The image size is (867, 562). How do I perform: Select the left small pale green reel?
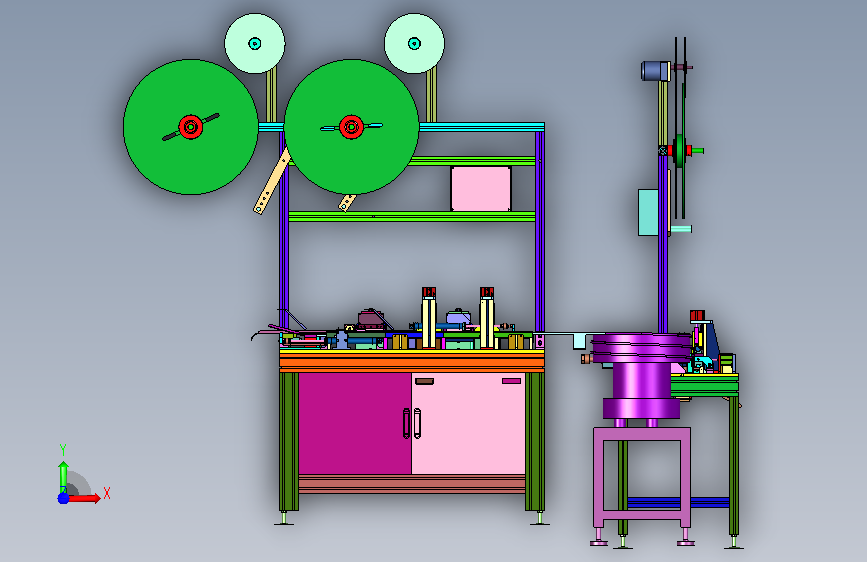(254, 43)
